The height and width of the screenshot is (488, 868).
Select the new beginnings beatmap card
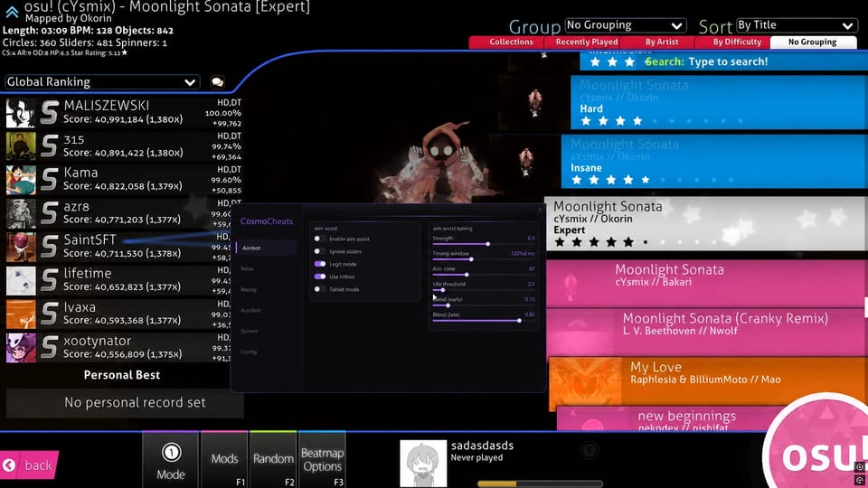pos(665,418)
